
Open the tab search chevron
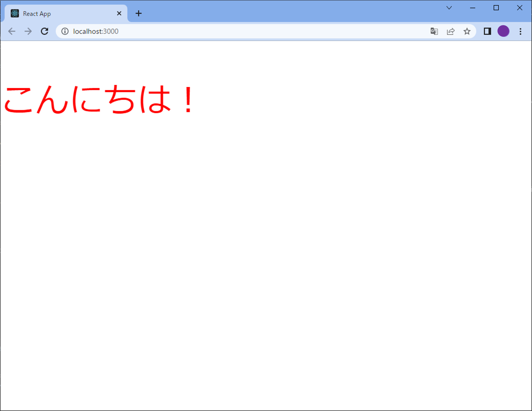tap(449, 8)
